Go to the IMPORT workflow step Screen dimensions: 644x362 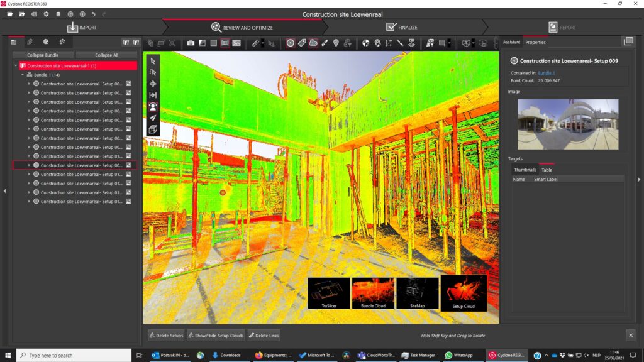point(82,28)
